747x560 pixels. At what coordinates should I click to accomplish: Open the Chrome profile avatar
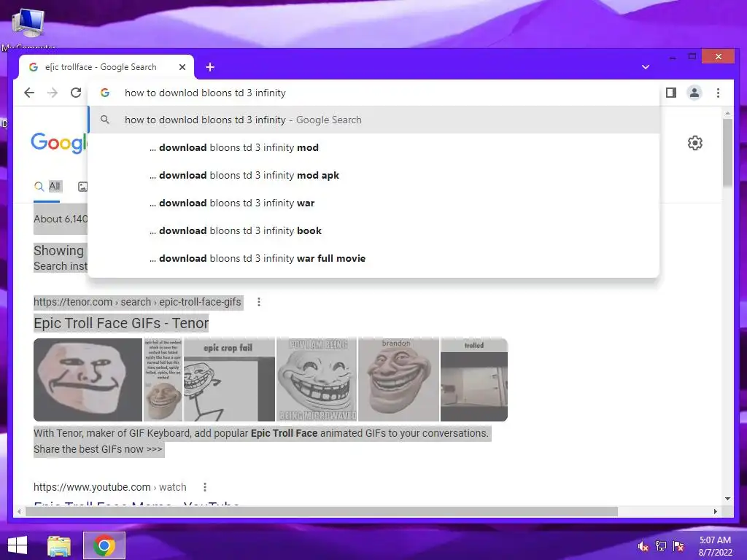click(x=694, y=93)
